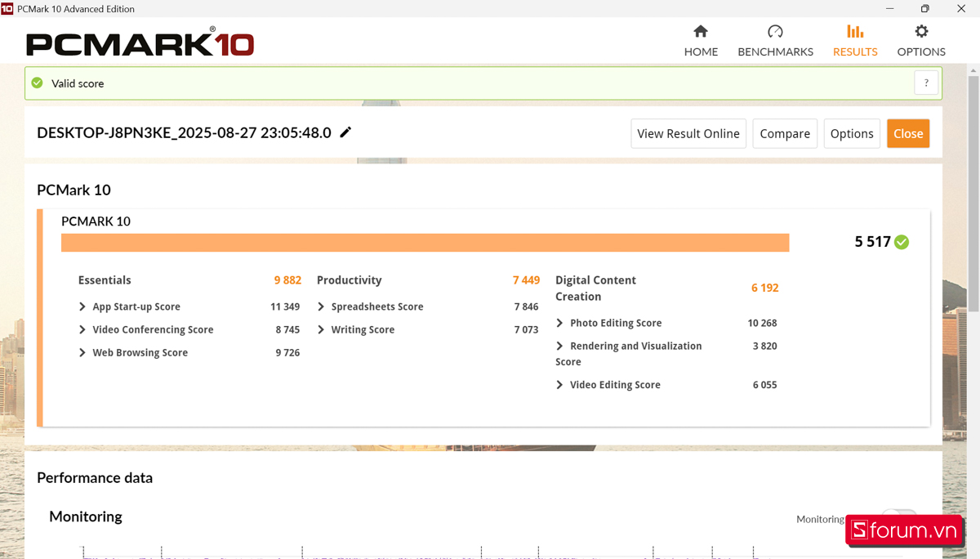Click the Productivity score 7 449
This screenshot has height=559, width=980.
526,279
